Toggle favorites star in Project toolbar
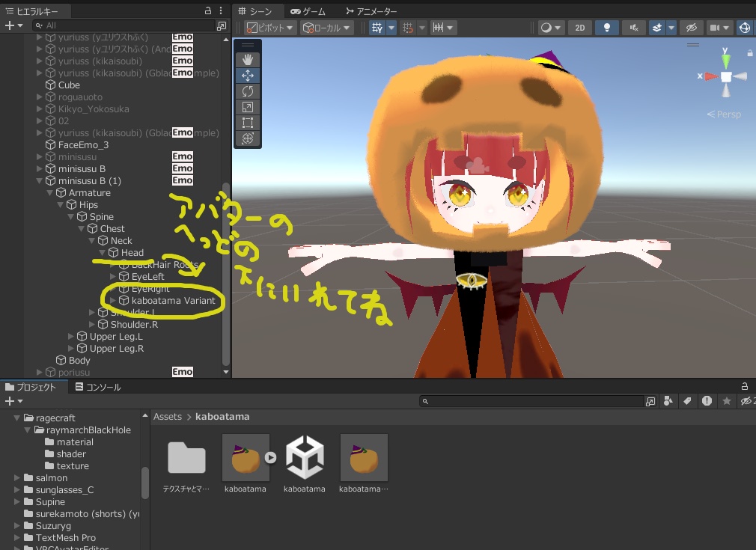This screenshot has height=550, width=756. 727,401
